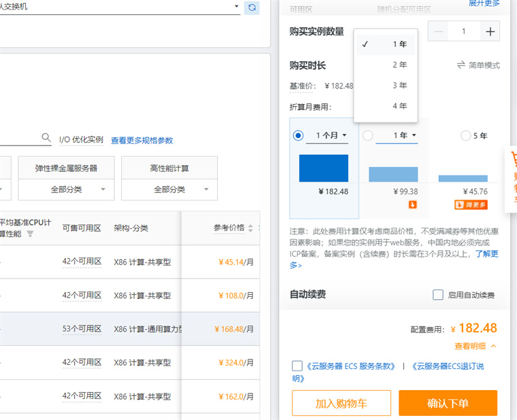Click the 确认下单 button
This screenshot has width=517, height=420.
[448, 403]
